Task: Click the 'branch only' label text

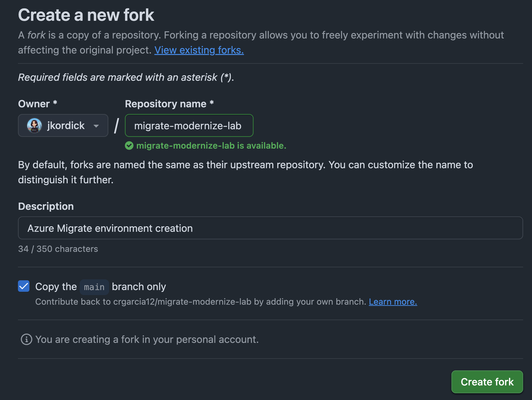Action: [x=139, y=286]
